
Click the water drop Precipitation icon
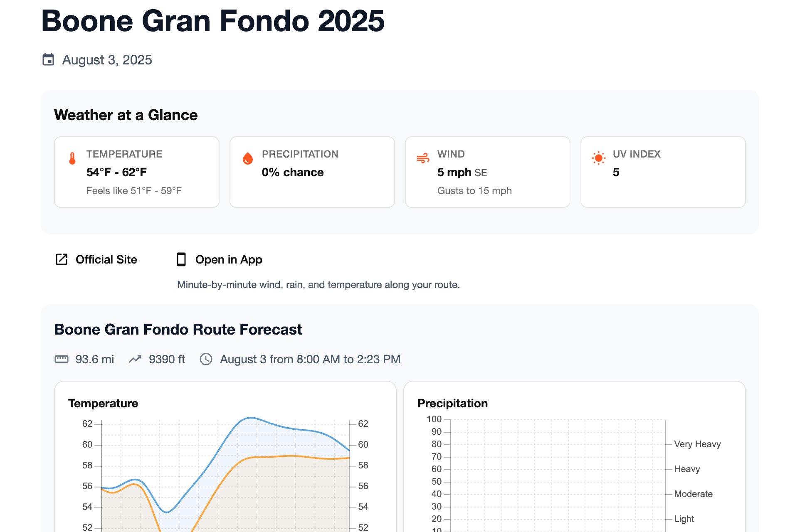248,158
